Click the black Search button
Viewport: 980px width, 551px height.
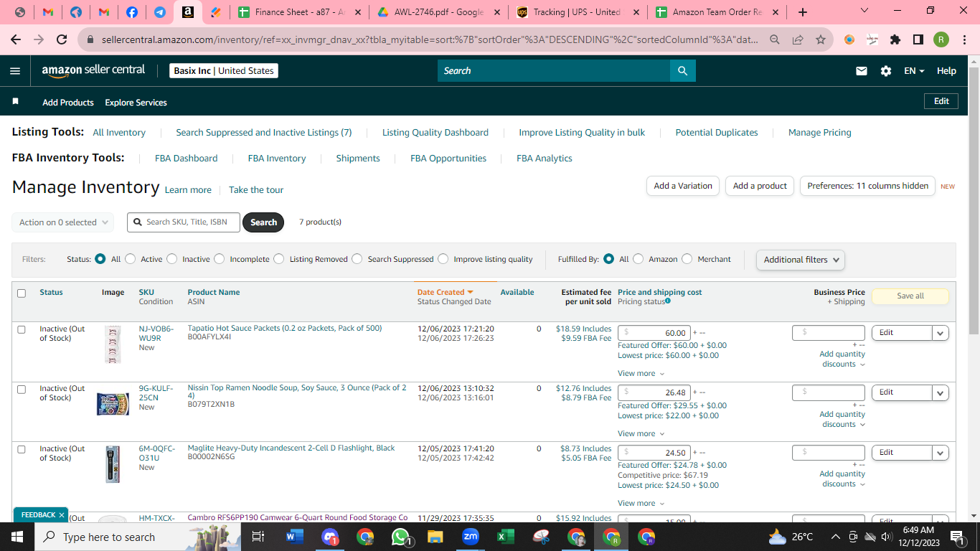coord(263,222)
